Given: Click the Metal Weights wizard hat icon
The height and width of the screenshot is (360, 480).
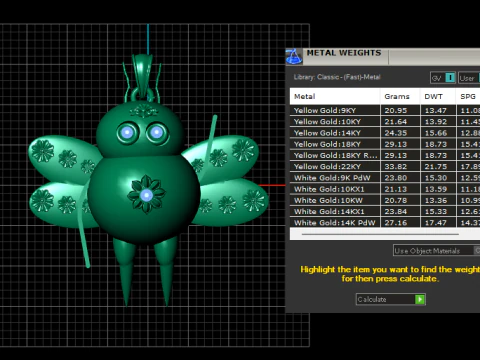Looking at the screenshot, I should click(294, 56).
